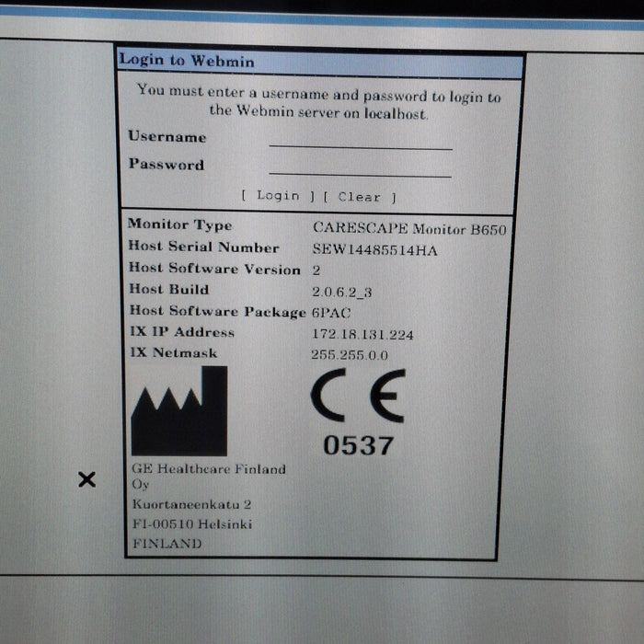
Task: Select serial number SEW14485514HA
Action: click(x=374, y=249)
